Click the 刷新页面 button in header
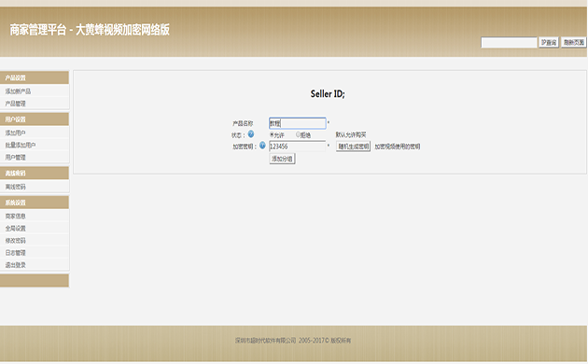588x364 pixels. (x=574, y=42)
